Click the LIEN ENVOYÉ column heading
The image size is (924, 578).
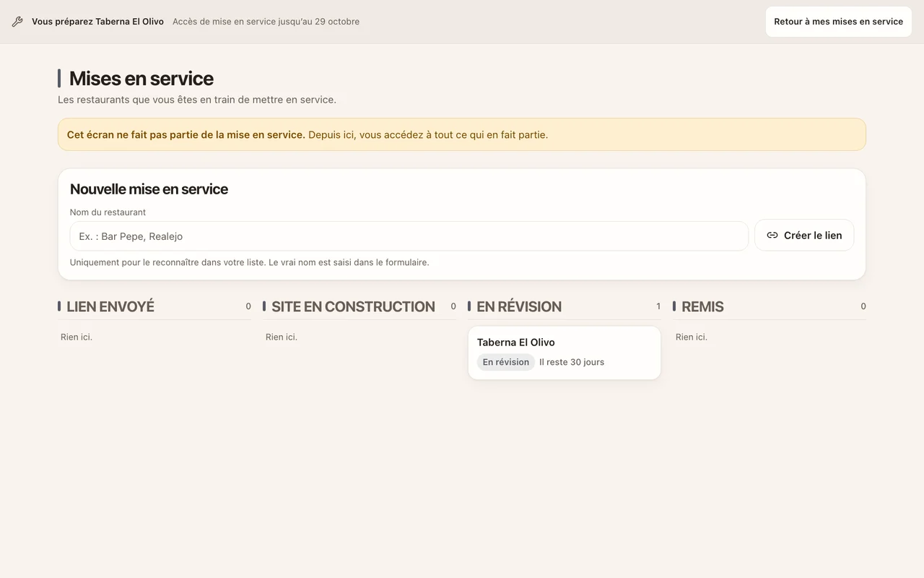(110, 306)
